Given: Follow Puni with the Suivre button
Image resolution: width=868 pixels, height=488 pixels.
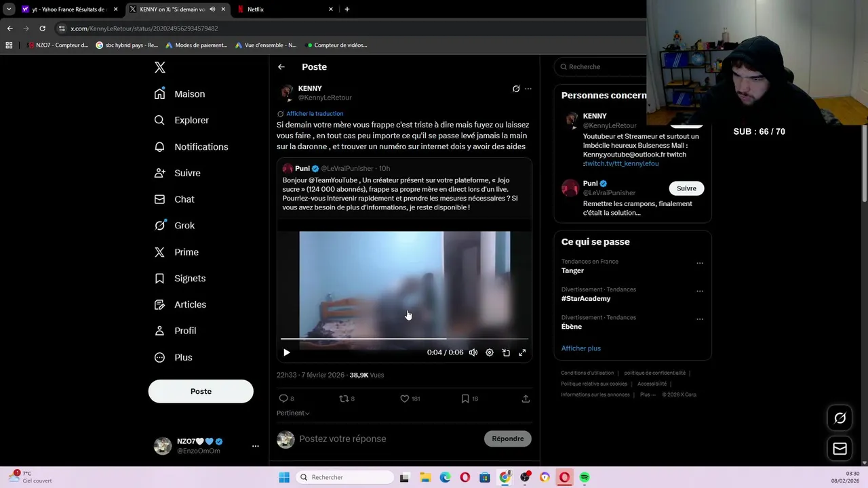Looking at the screenshot, I should pos(686,188).
